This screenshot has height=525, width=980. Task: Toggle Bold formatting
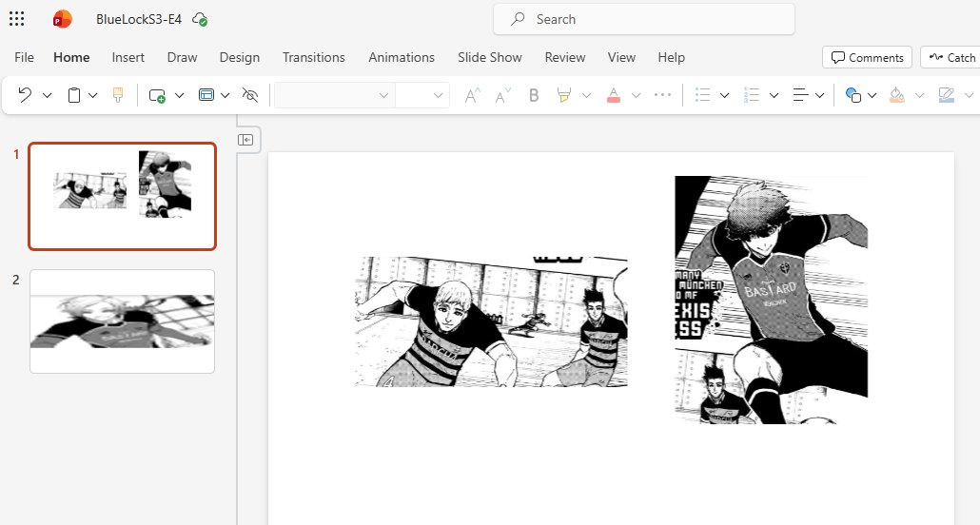click(x=534, y=95)
